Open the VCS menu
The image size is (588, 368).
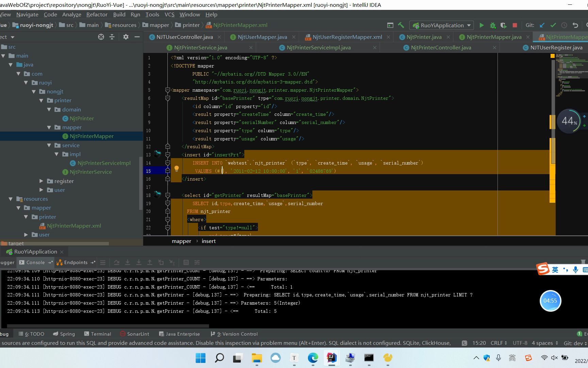pyautogui.click(x=169, y=14)
